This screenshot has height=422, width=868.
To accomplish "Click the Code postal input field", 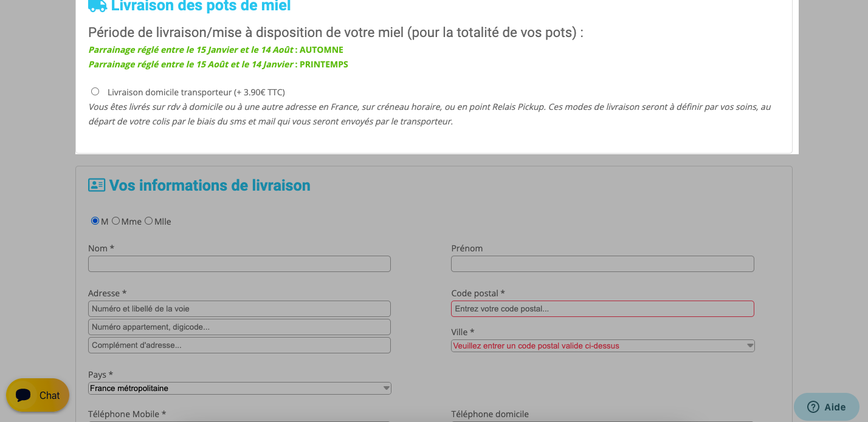I will click(x=602, y=308).
